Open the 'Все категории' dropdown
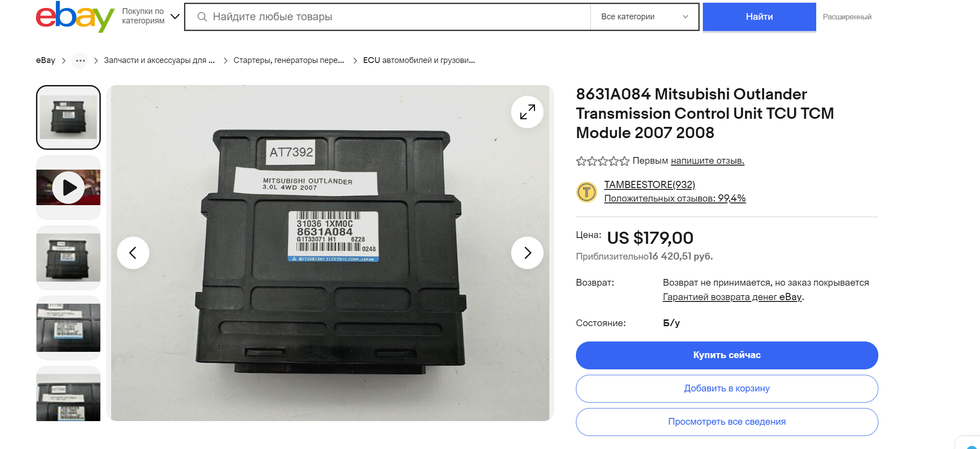The width and height of the screenshot is (980, 449). (x=644, y=17)
